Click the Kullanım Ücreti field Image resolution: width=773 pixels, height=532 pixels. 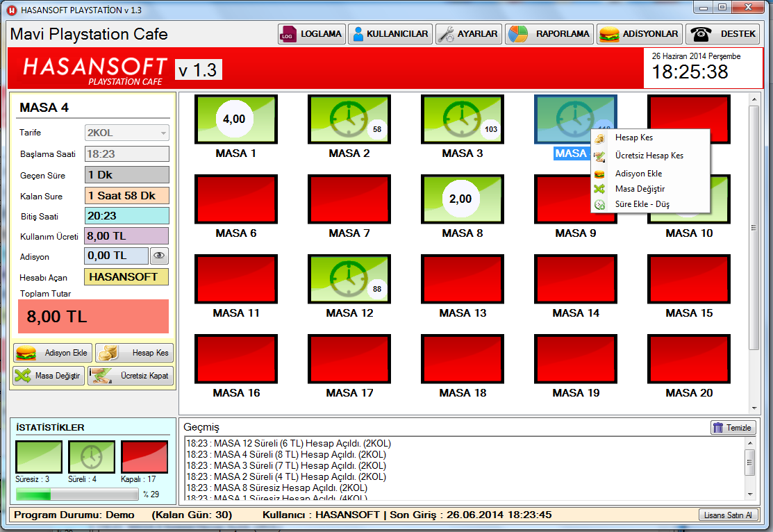click(126, 236)
